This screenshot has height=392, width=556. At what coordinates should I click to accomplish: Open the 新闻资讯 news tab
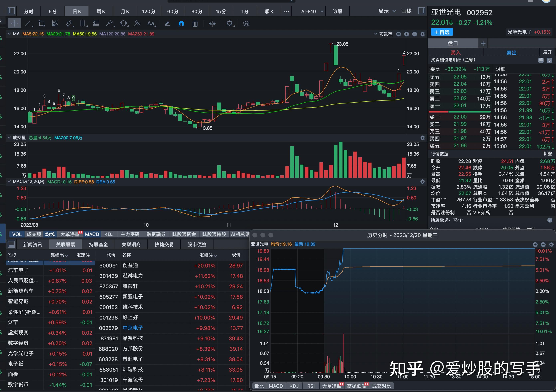(33, 244)
